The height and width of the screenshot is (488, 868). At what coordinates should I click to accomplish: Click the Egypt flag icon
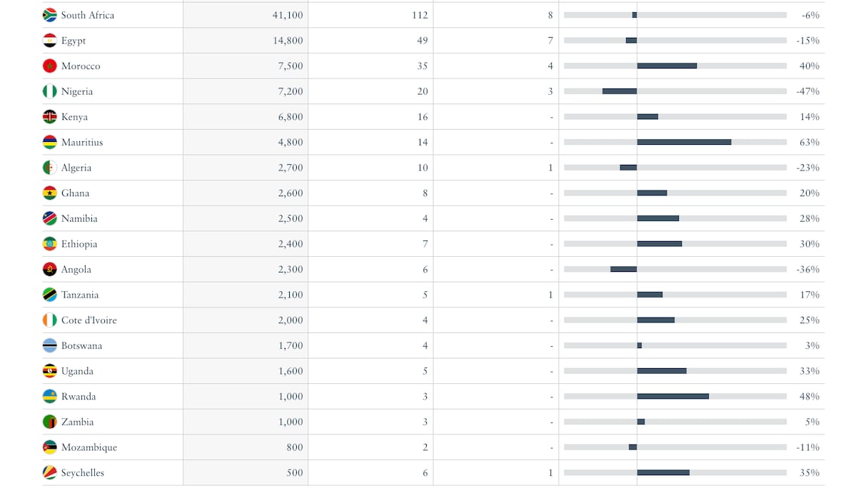[x=49, y=41]
